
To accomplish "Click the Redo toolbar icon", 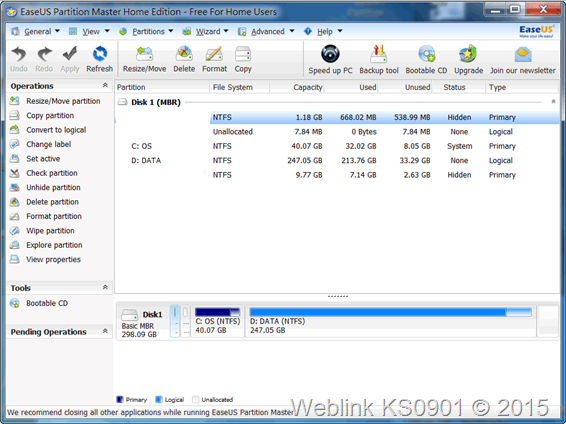I will pyautogui.click(x=44, y=60).
